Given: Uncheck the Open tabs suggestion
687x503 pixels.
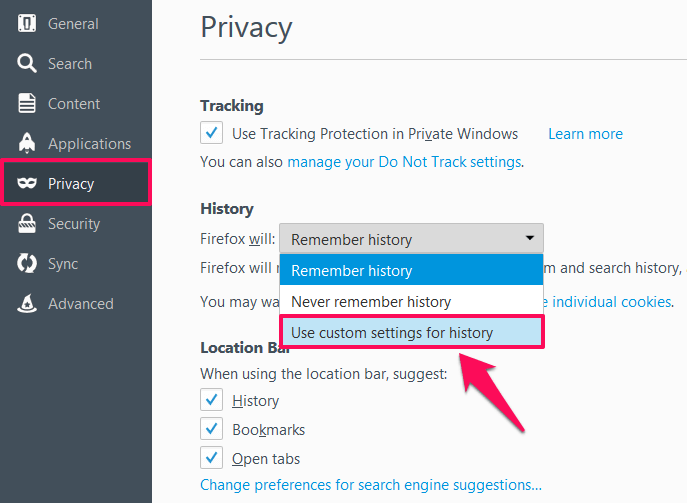Looking at the screenshot, I should pyautogui.click(x=211, y=458).
